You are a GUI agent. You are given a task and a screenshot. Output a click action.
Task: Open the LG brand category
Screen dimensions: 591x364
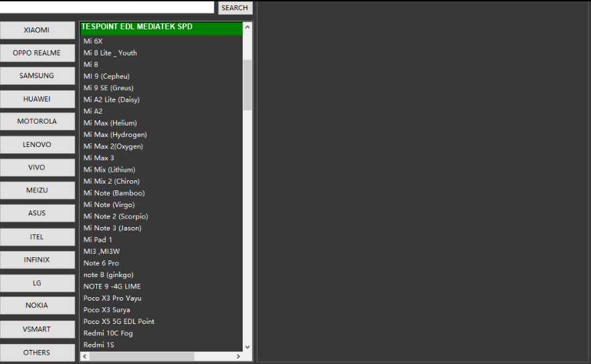click(x=37, y=283)
